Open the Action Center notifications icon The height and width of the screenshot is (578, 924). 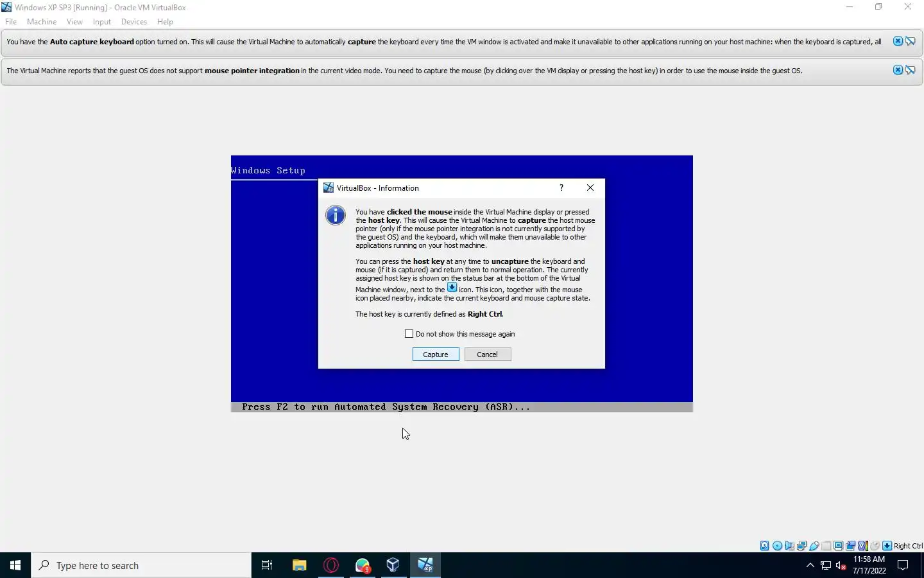click(x=903, y=565)
